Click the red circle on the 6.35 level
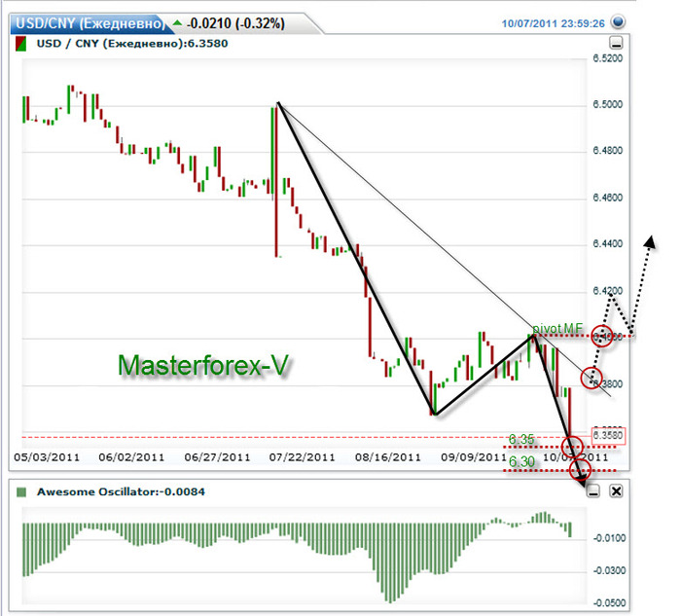Screen dimensions: 681x616 574,447
